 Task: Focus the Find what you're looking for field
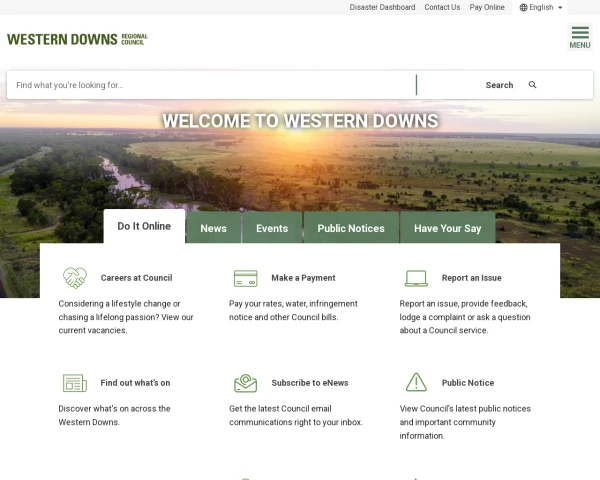click(212, 85)
